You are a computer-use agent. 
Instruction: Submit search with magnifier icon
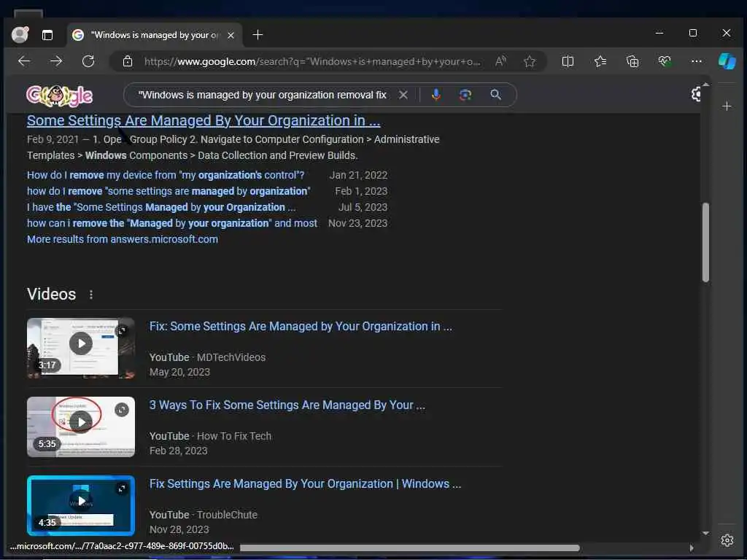pyautogui.click(x=496, y=95)
